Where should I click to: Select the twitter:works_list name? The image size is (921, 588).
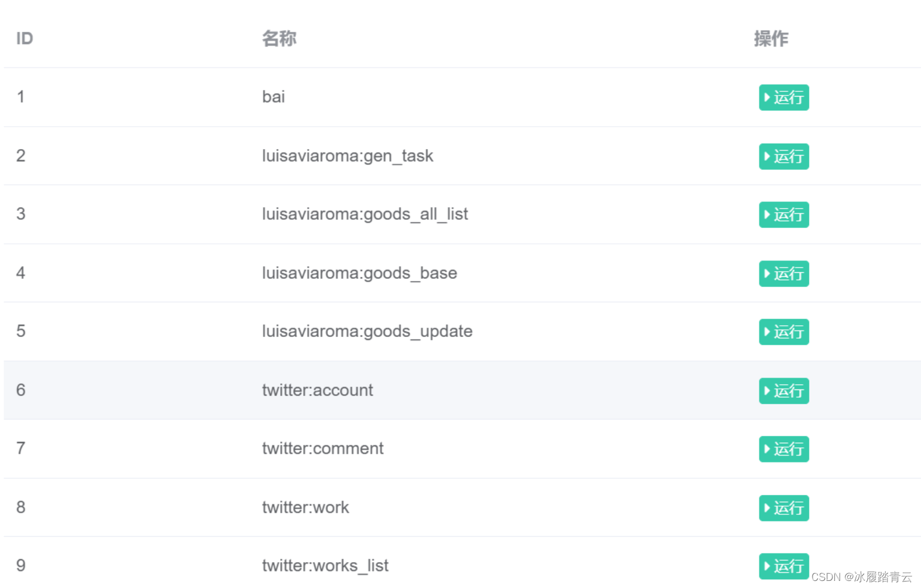pos(325,566)
